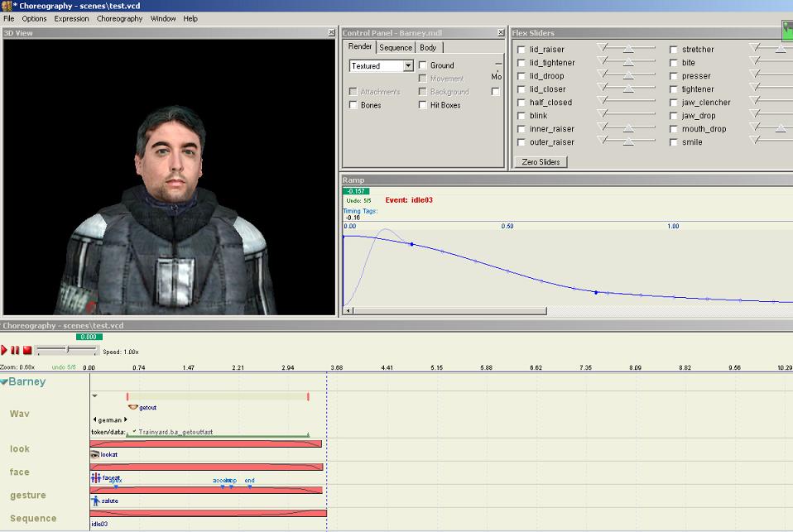This screenshot has width=793, height=532.
Task: Enable the Ground checkbox
Action: 423,65
